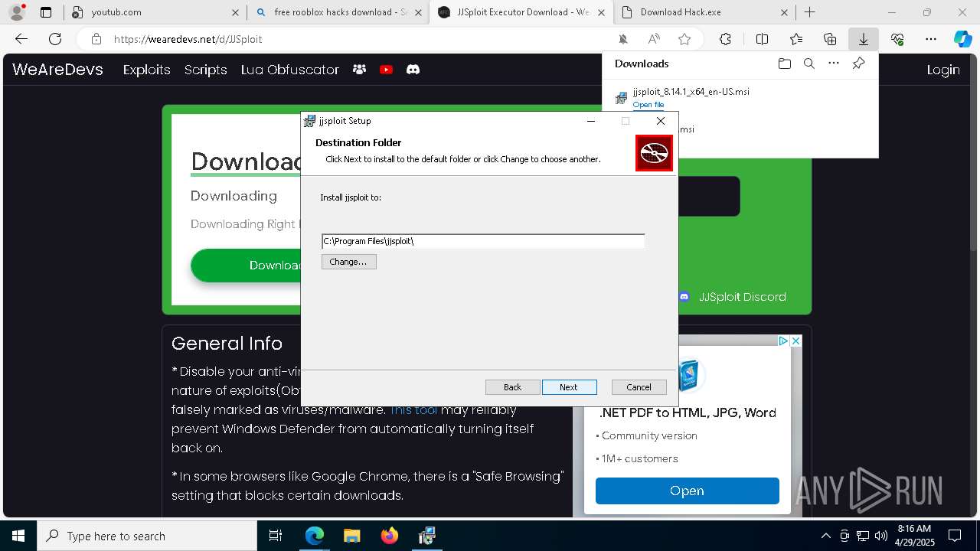Open the Read aloud icon
Image resolution: width=980 pixels, height=551 pixels.
coord(654,39)
